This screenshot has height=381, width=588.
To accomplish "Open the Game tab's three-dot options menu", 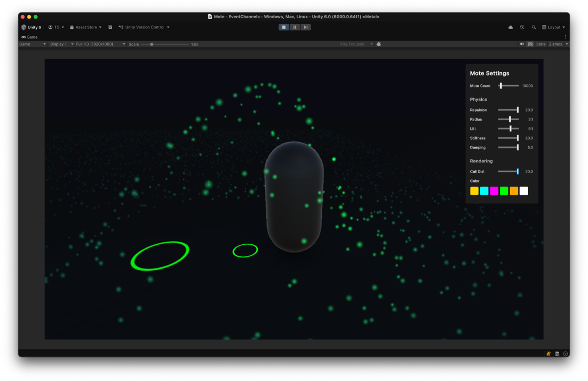I will click(565, 37).
